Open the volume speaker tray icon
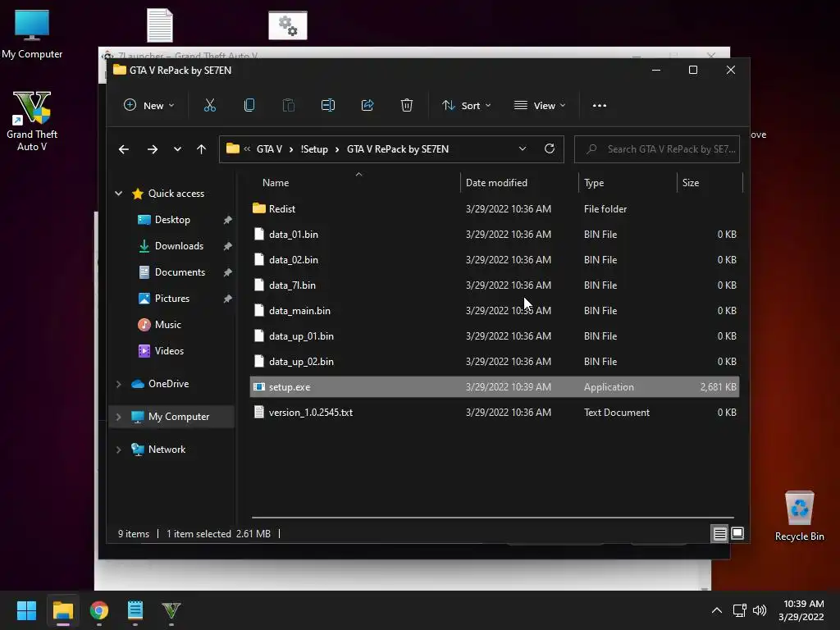 click(x=760, y=610)
